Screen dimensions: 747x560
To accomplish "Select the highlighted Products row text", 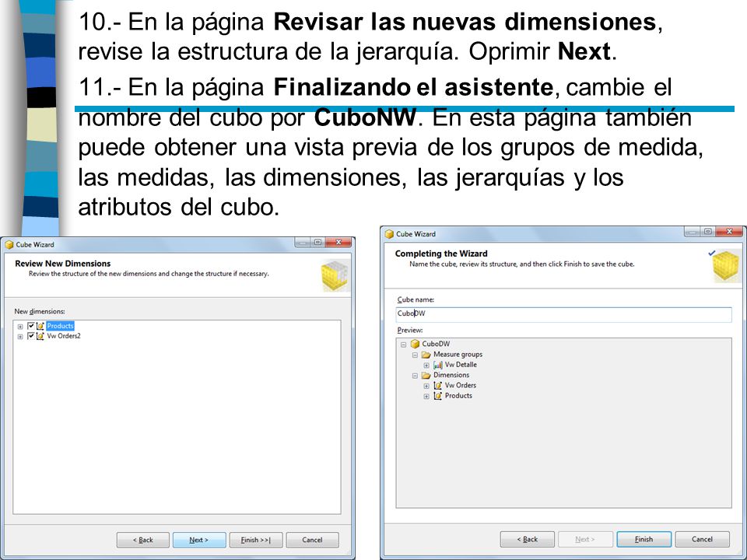I will 60,326.
